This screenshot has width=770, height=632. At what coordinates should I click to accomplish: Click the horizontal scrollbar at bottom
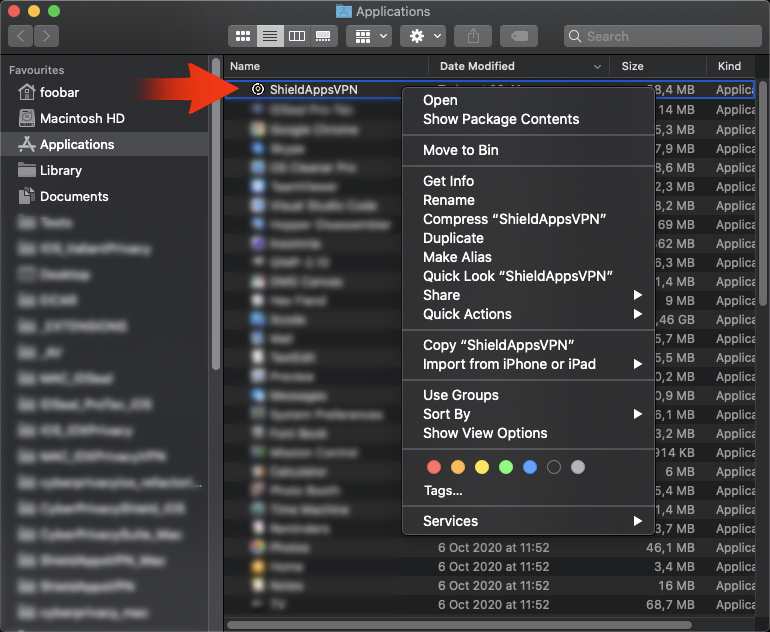tap(459, 625)
